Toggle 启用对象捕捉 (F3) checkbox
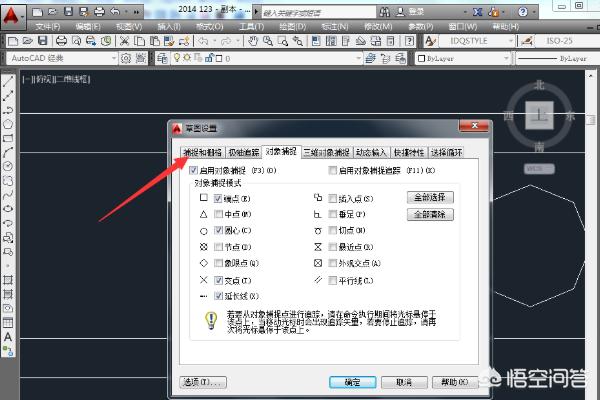Viewport: 600px width, 400px height. coord(193,171)
